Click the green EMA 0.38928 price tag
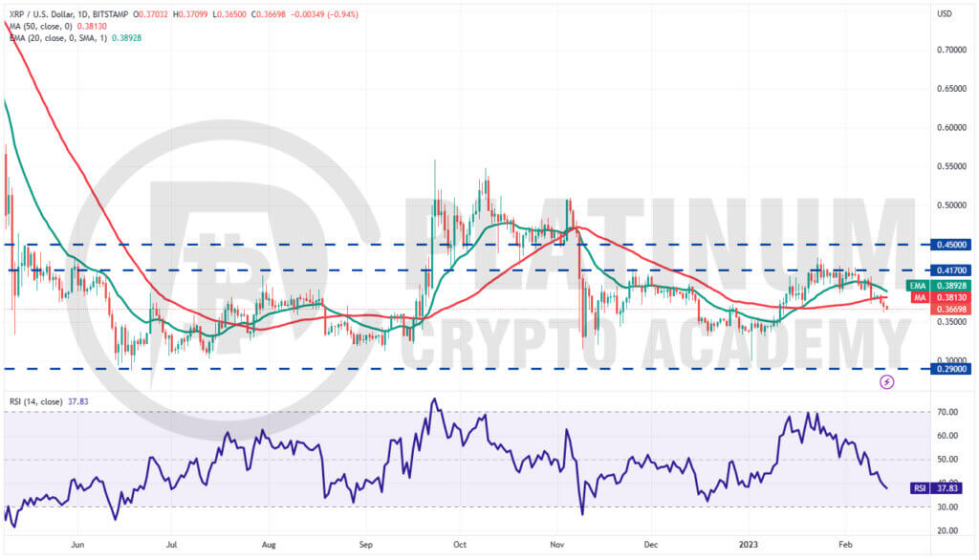This screenshot has height=560, width=979. click(939, 286)
